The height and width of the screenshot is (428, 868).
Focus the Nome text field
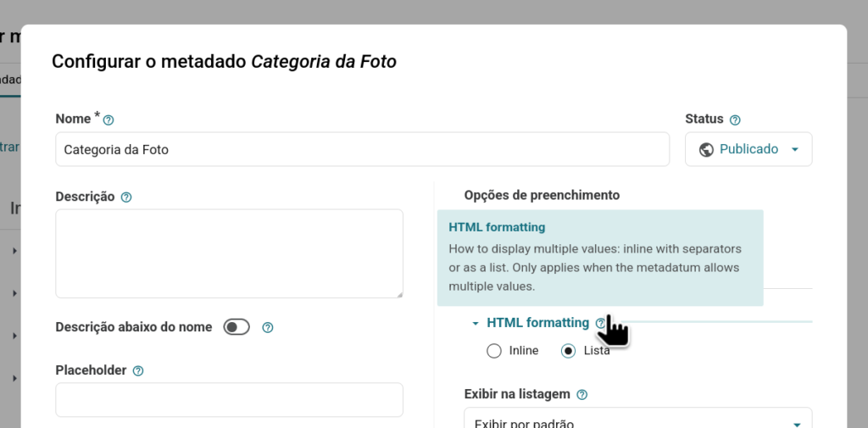pyautogui.click(x=362, y=149)
